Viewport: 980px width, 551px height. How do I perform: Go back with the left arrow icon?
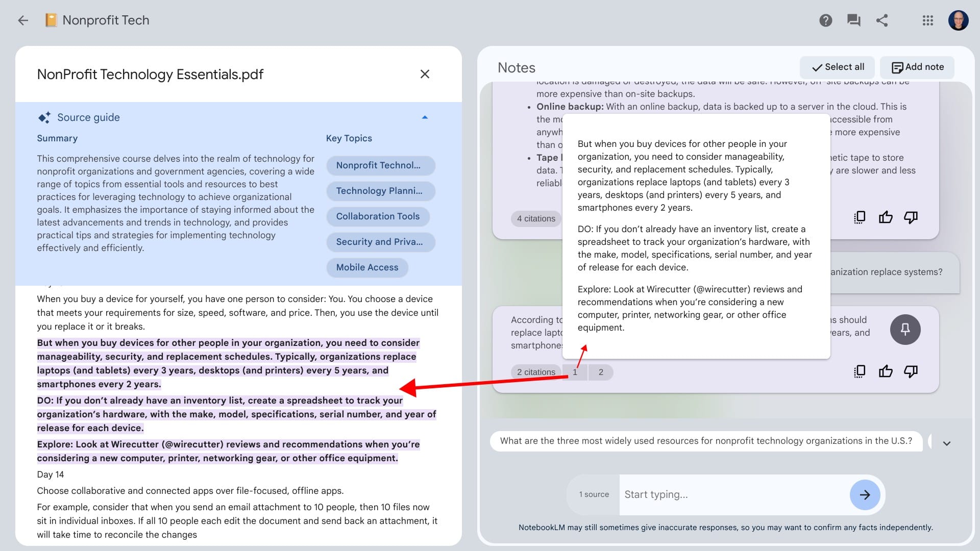tap(23, 20)
